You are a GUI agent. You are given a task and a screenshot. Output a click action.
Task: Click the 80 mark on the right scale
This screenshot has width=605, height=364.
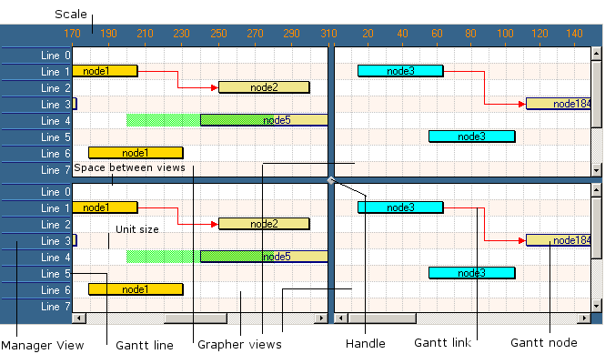[x=471, y=34]
